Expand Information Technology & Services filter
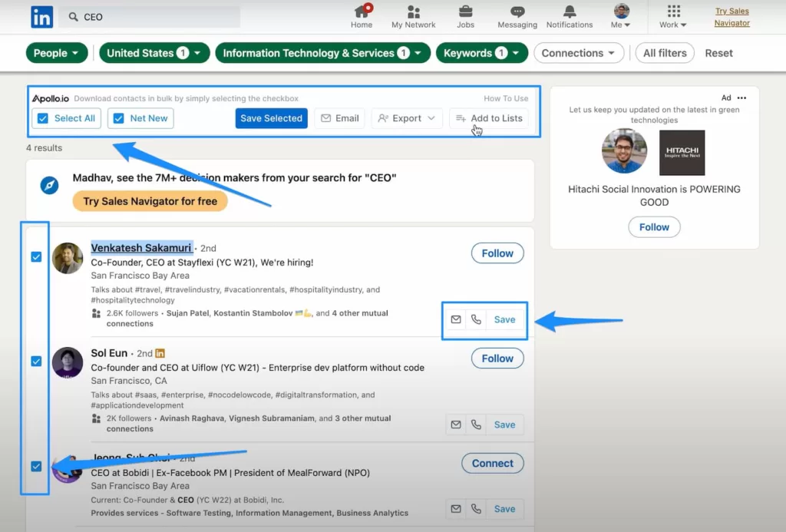Image resolution: width=786 pixels, height=532 pixels. pos(322,53)
